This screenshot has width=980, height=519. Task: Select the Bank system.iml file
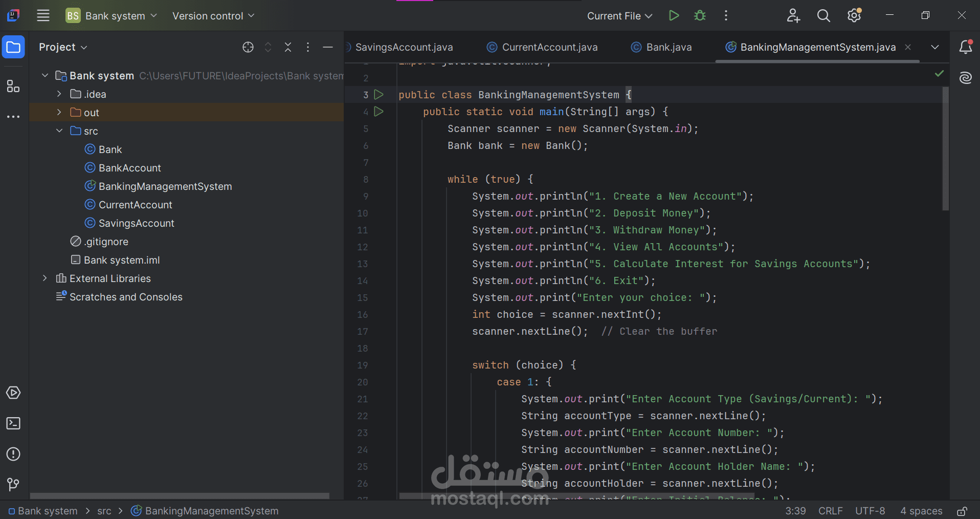pos(115,260)
